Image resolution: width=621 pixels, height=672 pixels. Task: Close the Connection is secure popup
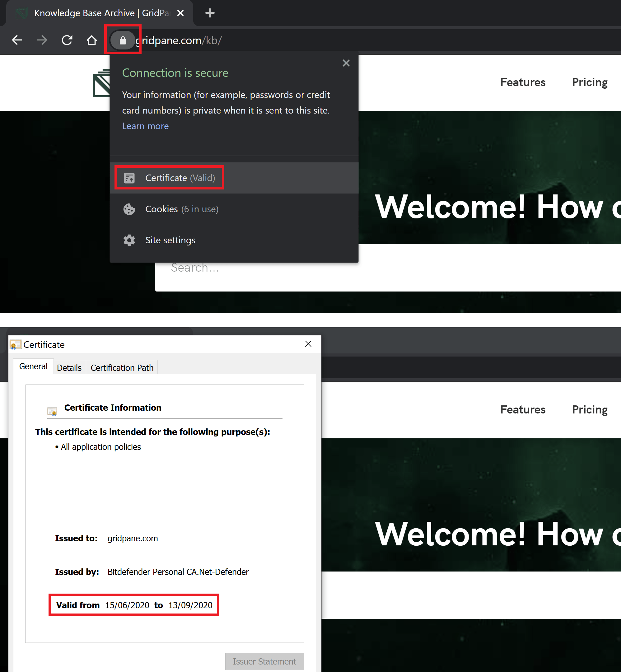[346, 63]
